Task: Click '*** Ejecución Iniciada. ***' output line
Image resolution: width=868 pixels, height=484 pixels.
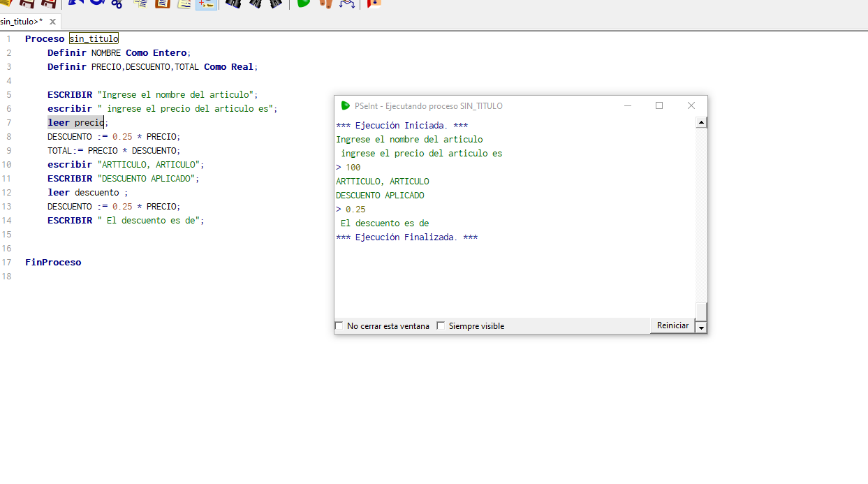Action: (402, 126)
